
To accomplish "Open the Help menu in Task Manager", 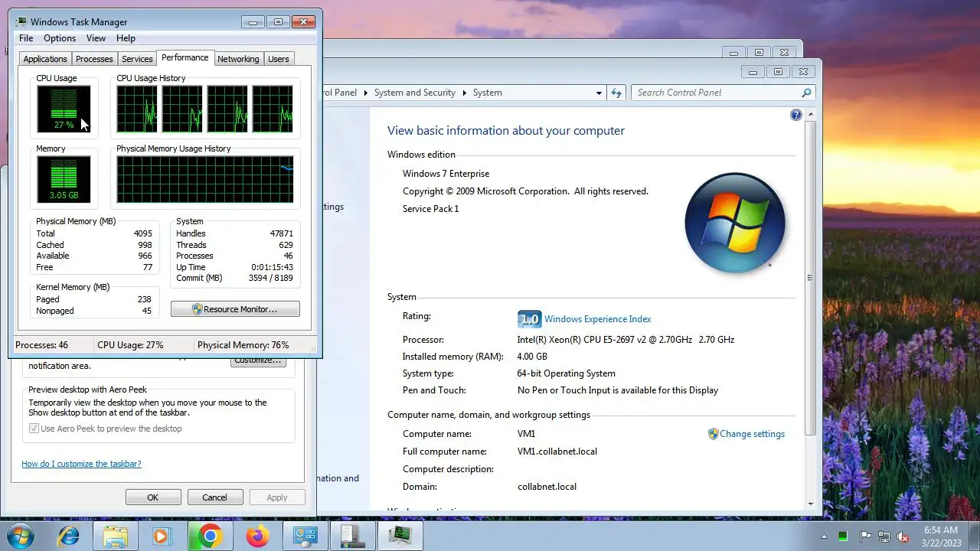I will (x=126, y=38).
